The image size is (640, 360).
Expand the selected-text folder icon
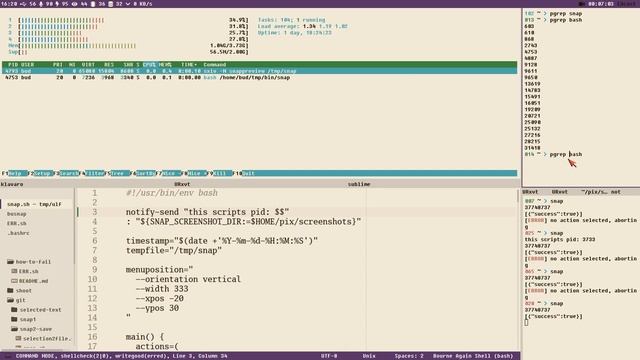14,310
